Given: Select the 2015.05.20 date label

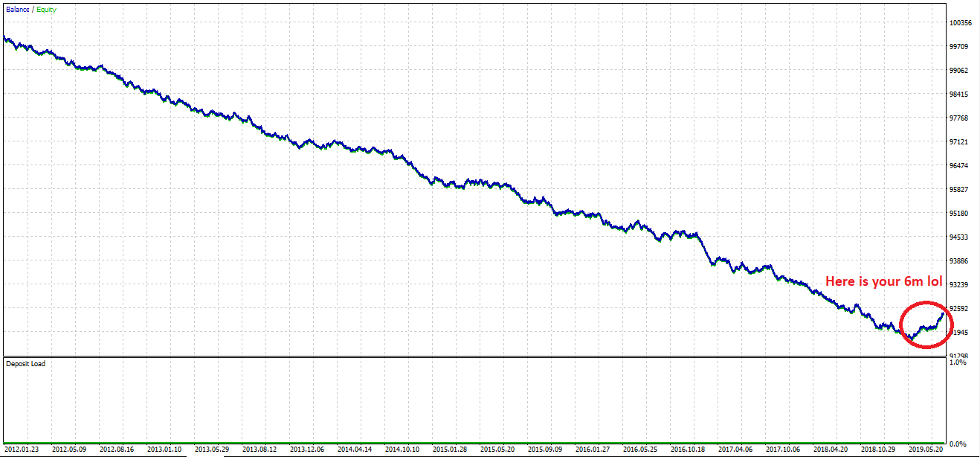Looking at the screenshot, I should 499,450.
